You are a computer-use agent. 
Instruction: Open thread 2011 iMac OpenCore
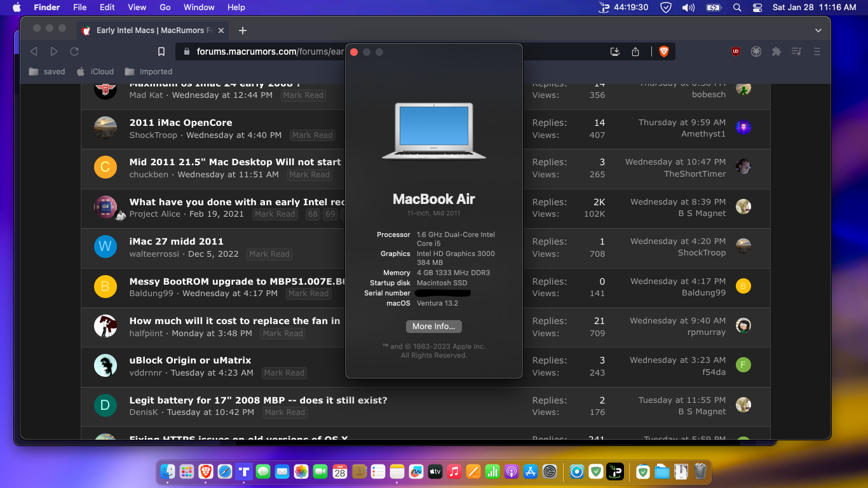click(x=180, y=123)
